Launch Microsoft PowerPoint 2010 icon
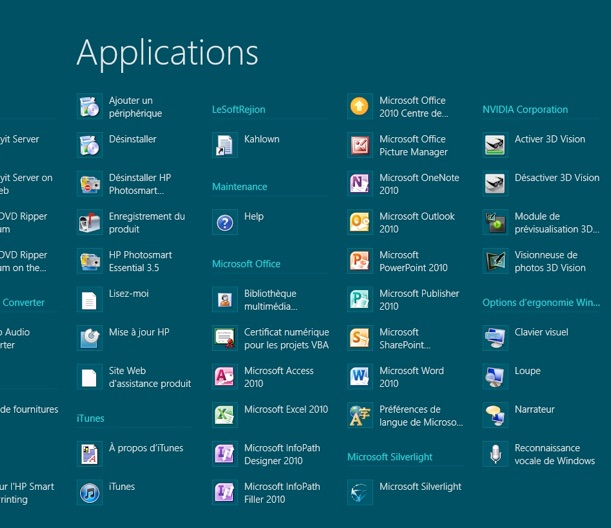This screenshot has width=611, height=528. (360, 261)
